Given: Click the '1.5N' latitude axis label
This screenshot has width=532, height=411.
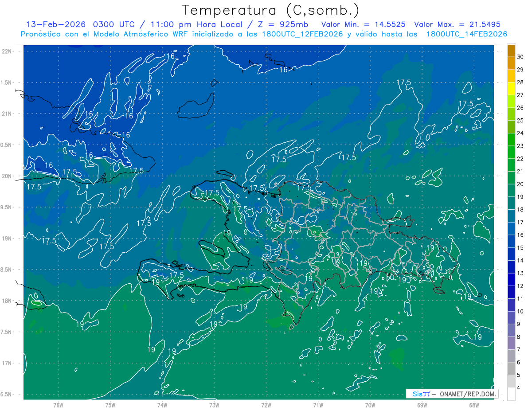Looking at the screenshot, I should click(x=7, y=82).
